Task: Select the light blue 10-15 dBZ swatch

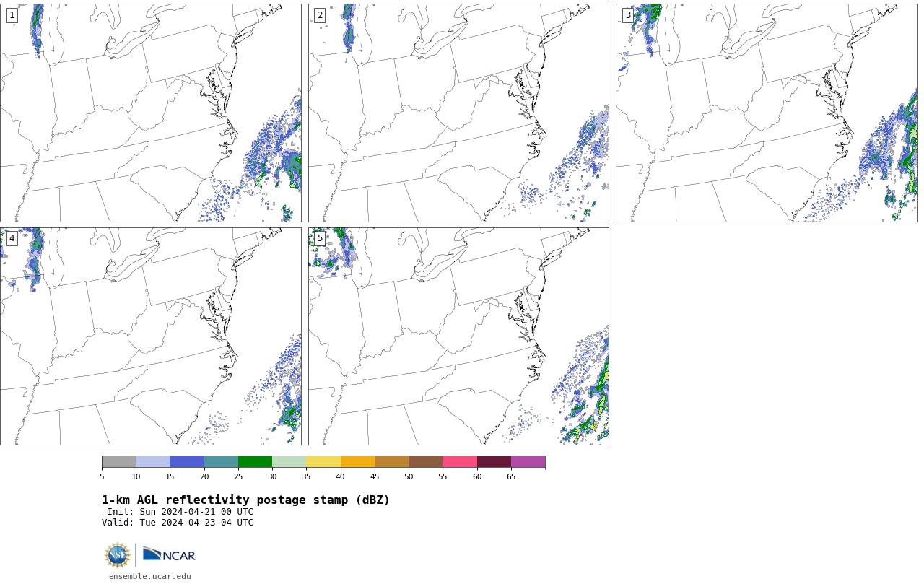Action: (x=152, y=462)
